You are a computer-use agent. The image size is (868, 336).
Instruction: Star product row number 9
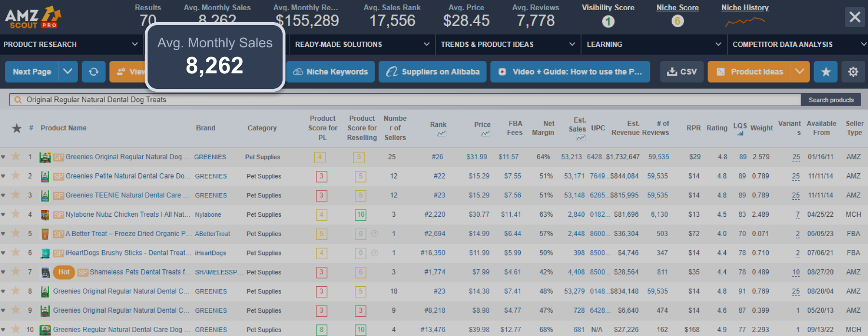pos(16,309)
